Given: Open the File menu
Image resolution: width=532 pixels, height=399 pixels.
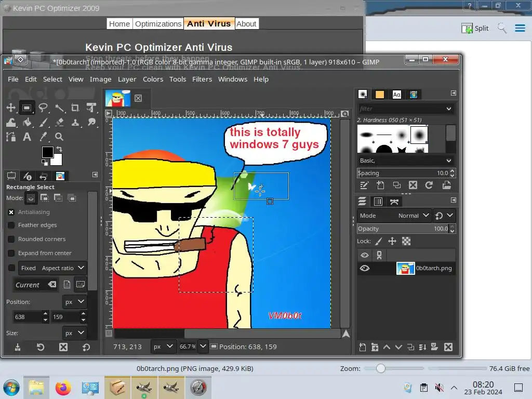Looking at the screenshot, I should (13, 79).
